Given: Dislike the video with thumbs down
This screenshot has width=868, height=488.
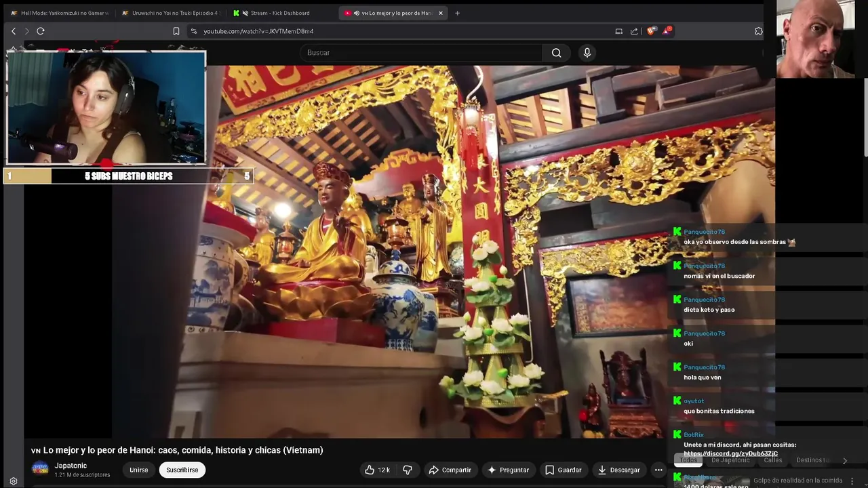Looking at the screenshot, I should click(x=408, y=470).
